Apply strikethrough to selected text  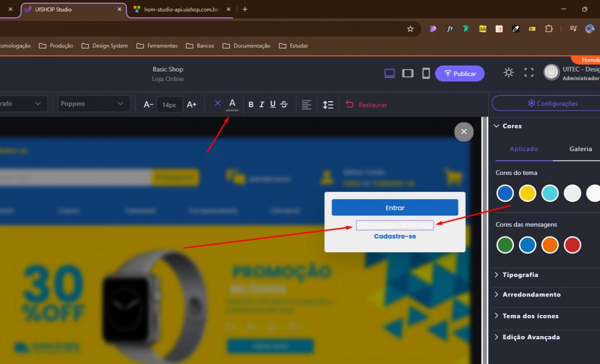(x=284, y=104)
